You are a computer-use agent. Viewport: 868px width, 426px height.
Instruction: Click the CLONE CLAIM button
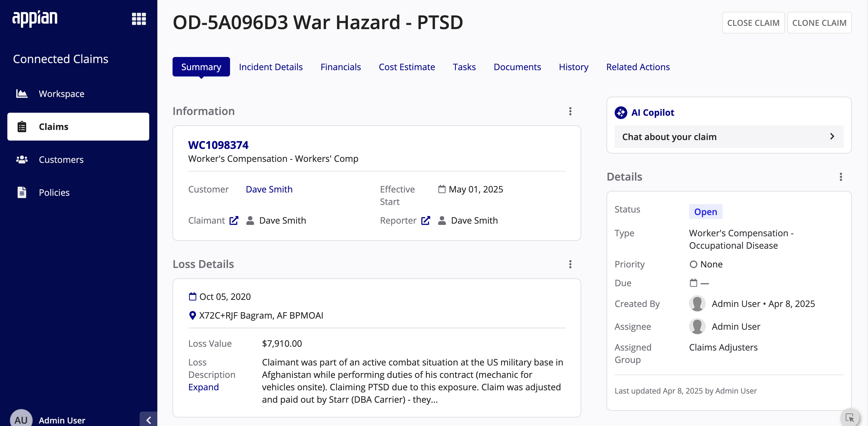[x=819, y=23]
